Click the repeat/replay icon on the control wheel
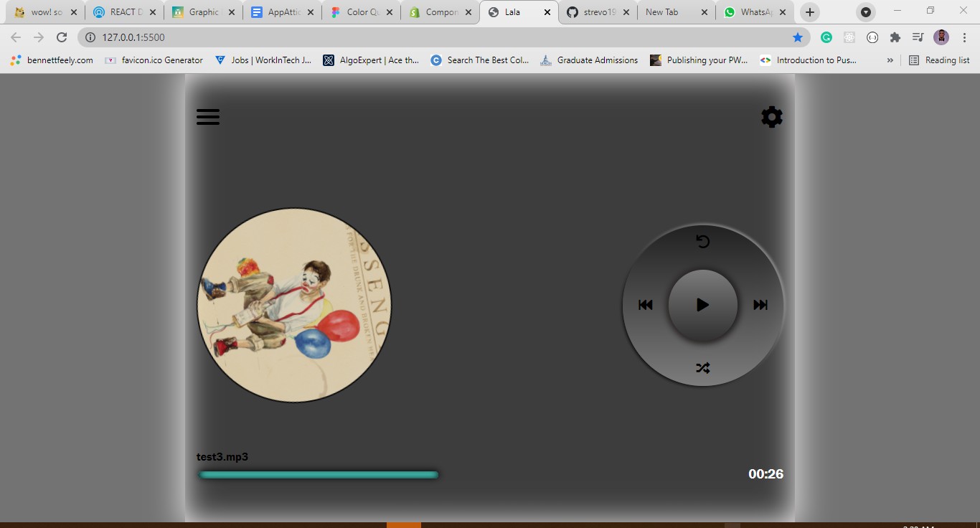 [703, 242]
